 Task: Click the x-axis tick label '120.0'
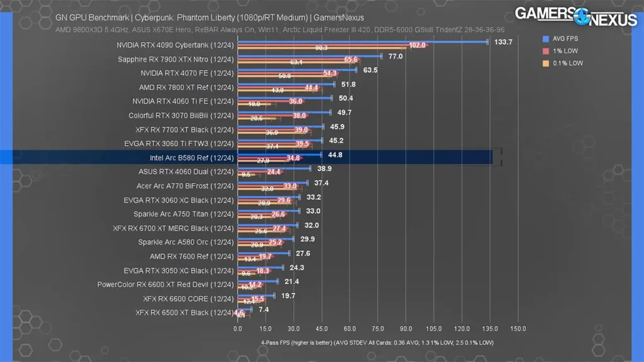click(x=462, y=329)
